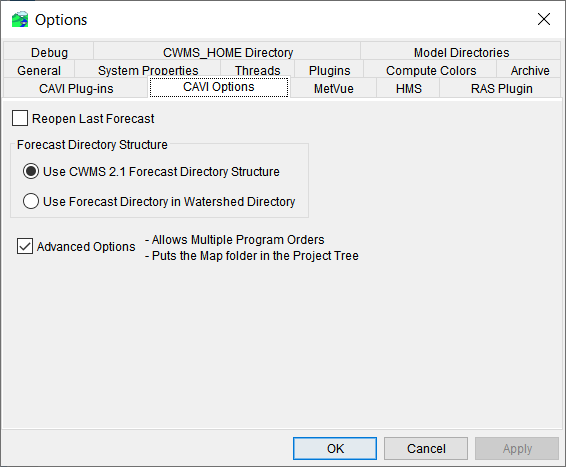
Task: Close the Options dialog window
Action: pos(544,19)
